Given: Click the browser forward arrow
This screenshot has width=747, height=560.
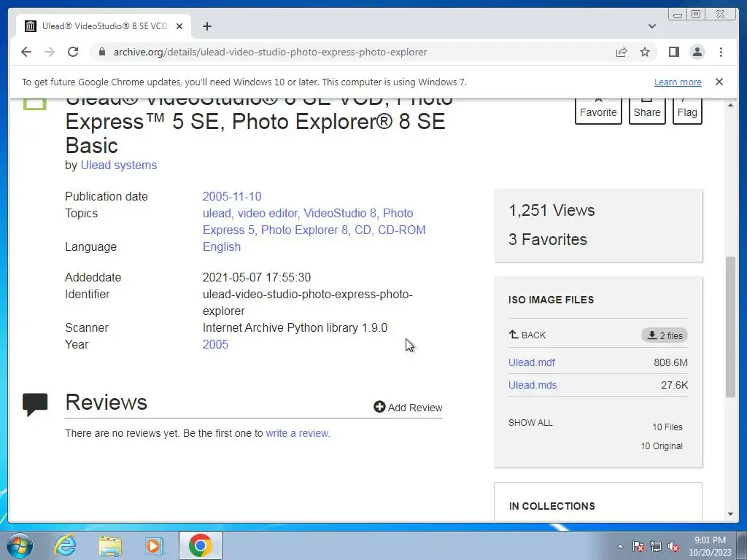Looking at the screenshot, I should click(50, 52).
